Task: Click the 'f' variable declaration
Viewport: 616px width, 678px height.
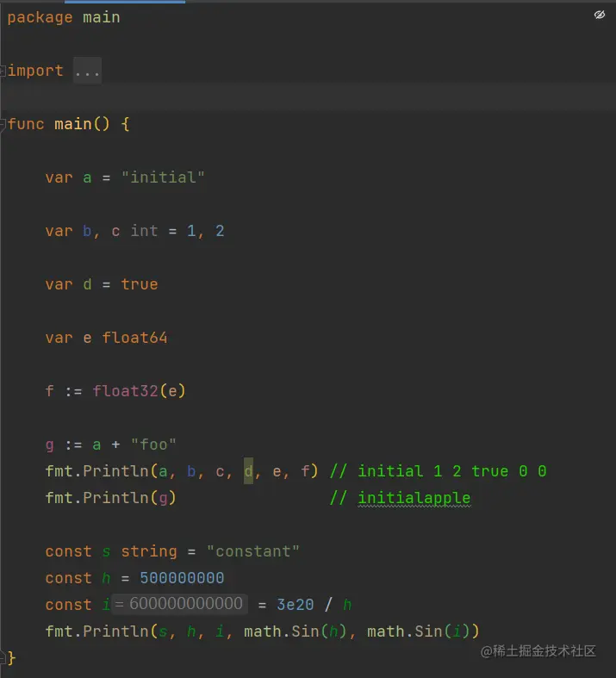Action: (50, 391)
